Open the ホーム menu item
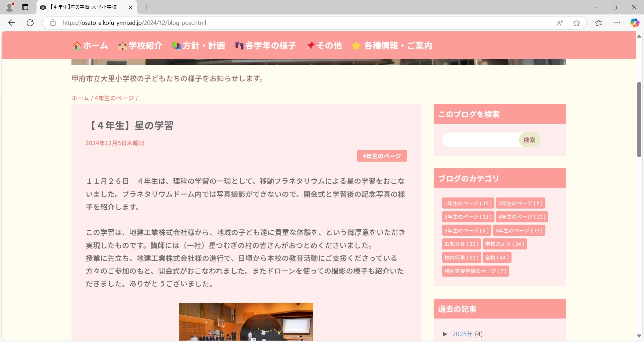644x342 pixels. 96,46
